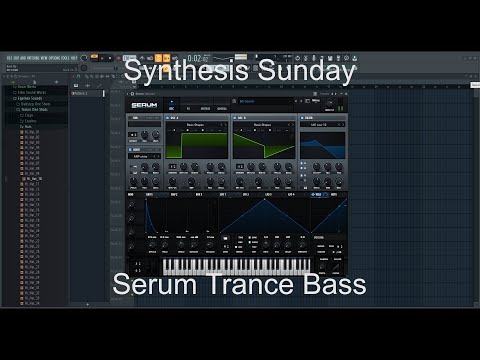480x360 pixels.
Task: Open the Station One Shots browser folder
Action: click(x=32, y=110)
